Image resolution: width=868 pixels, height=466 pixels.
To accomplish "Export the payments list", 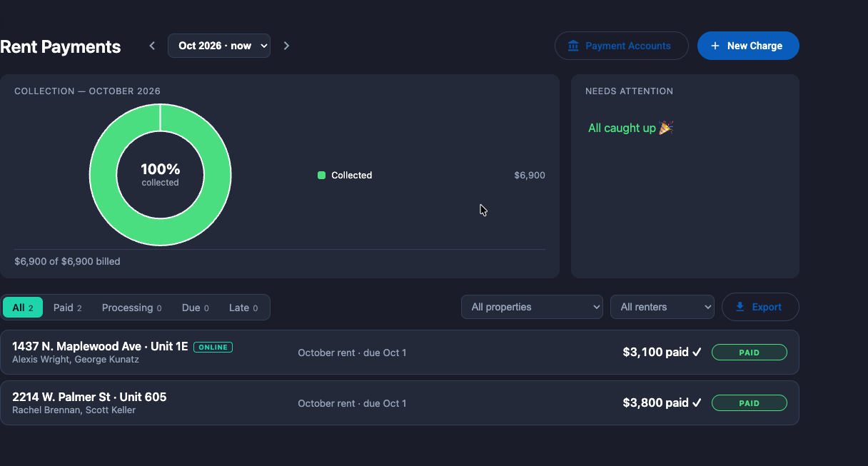I will click(x=760, y=307).
